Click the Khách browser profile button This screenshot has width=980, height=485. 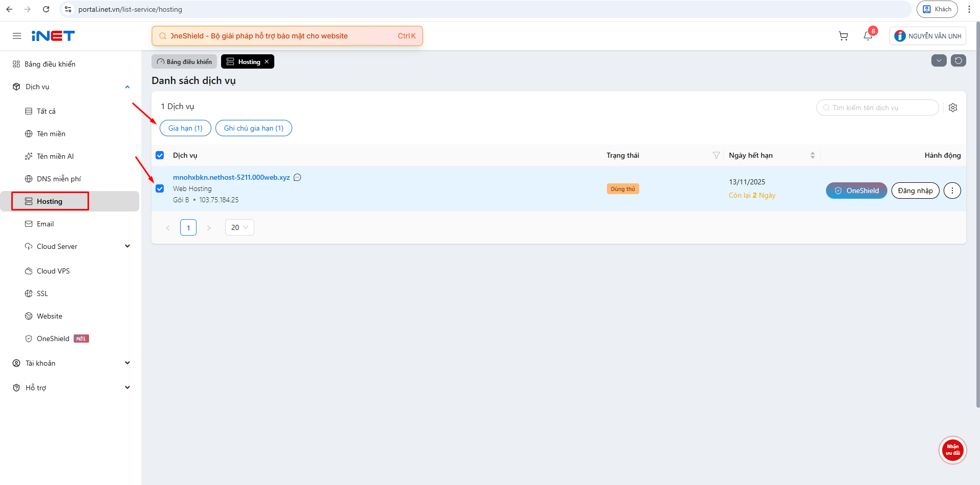click(x=937, y=9)
